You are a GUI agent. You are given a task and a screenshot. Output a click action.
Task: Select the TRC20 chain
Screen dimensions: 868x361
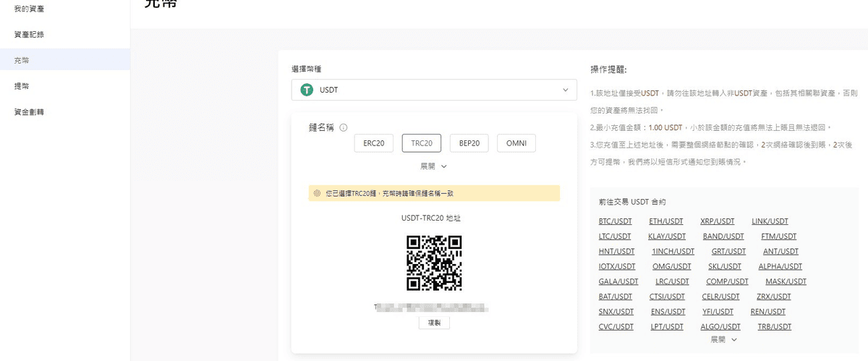[x=421, y=143]
